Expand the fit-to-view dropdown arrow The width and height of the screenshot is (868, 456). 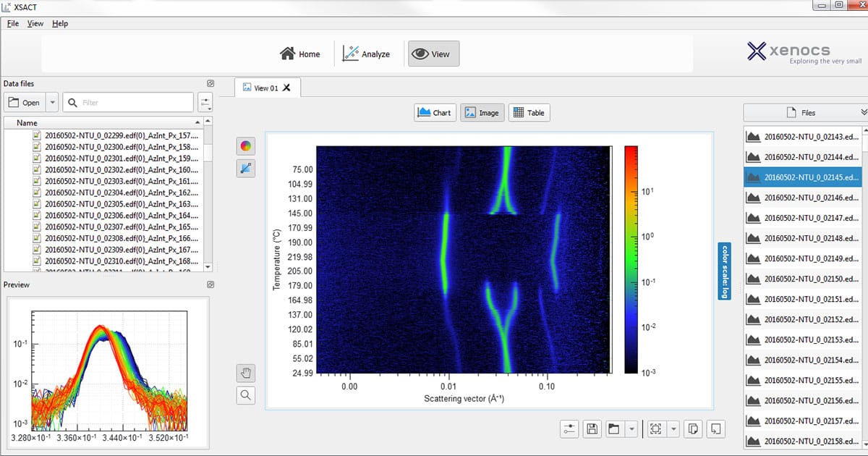click(673, 428)
